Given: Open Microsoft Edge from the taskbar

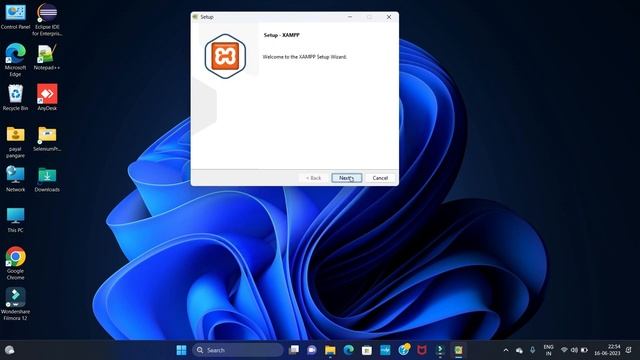Looking at the screenshot, I should tap(349, 350).
